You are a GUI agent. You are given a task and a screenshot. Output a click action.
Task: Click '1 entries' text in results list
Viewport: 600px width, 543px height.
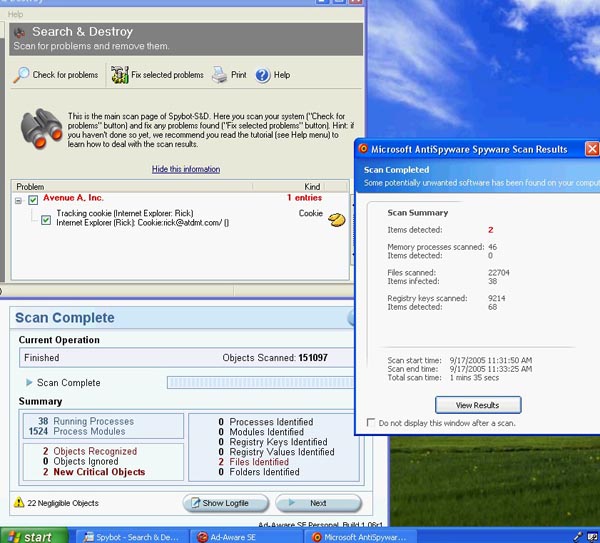coord(304,197)
